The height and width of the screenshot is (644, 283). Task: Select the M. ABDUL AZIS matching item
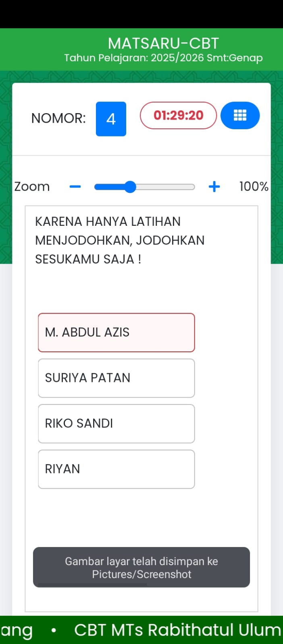(x=116, y=332)
